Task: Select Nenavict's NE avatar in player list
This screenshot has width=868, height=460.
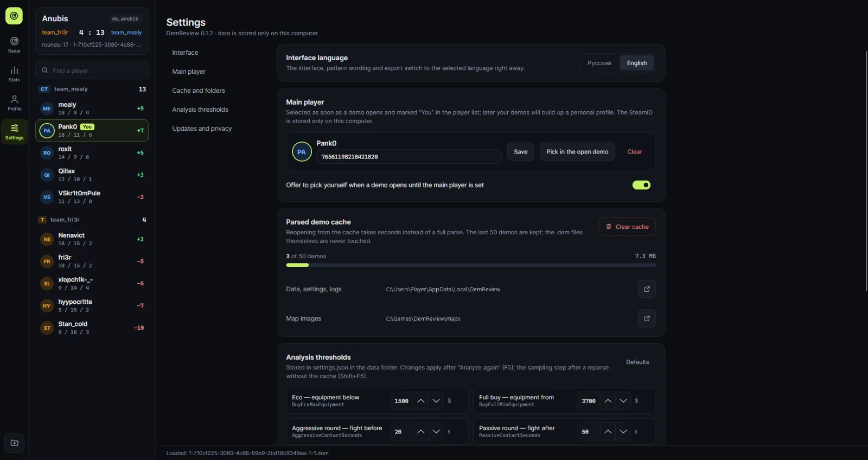Action: coord(47,239)
